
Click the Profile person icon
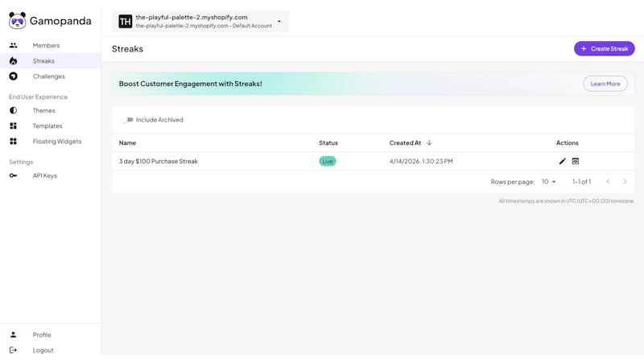(x=13, y=335)
